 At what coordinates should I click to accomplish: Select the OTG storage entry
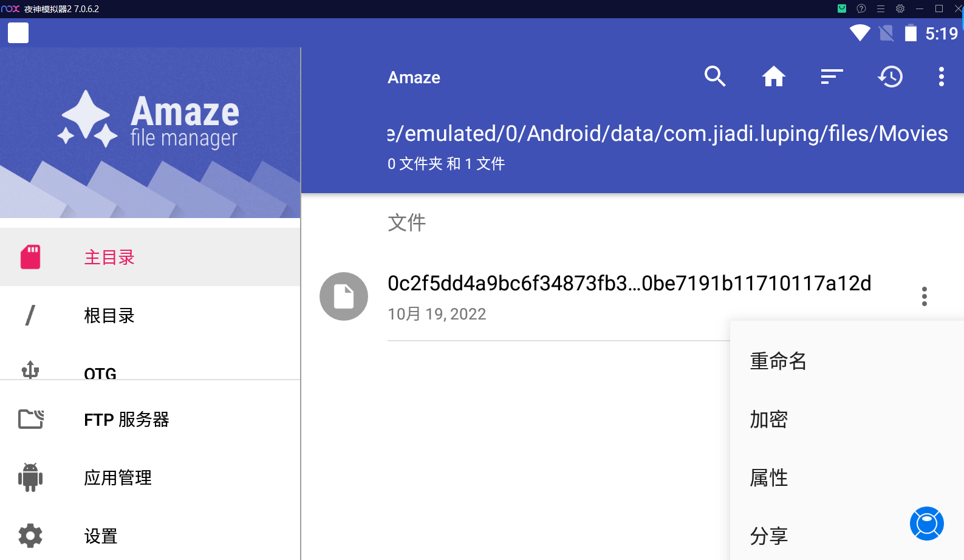[x=100, y=372]
